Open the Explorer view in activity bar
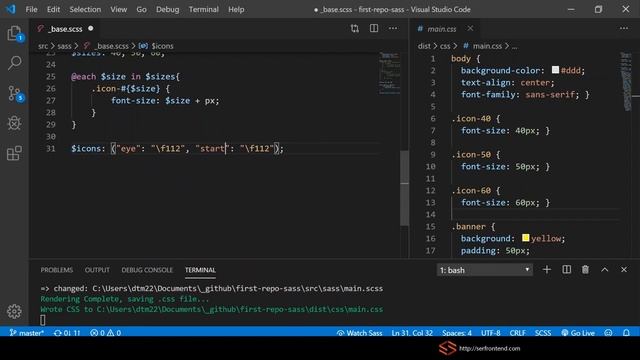 (x=14, y=33)
